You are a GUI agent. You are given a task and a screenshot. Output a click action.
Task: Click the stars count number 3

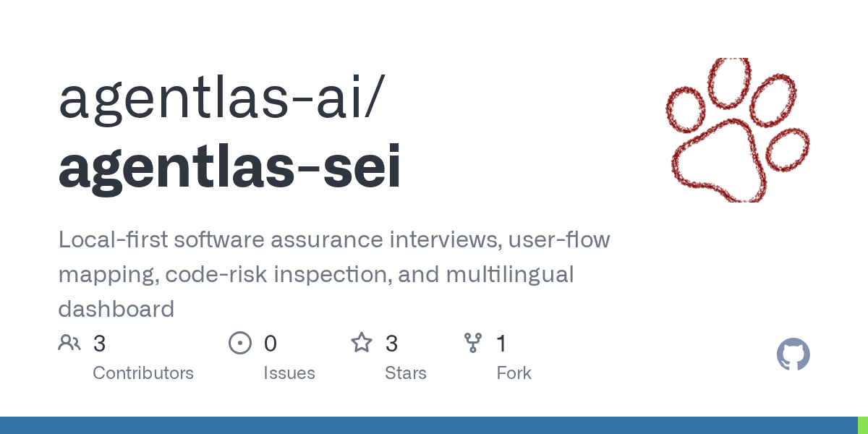(x=391, y=344)
